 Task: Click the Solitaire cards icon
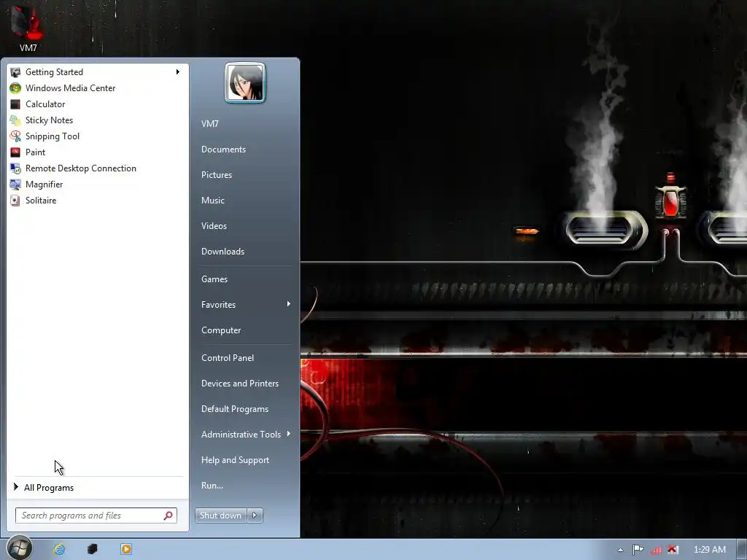click(15, 201)
